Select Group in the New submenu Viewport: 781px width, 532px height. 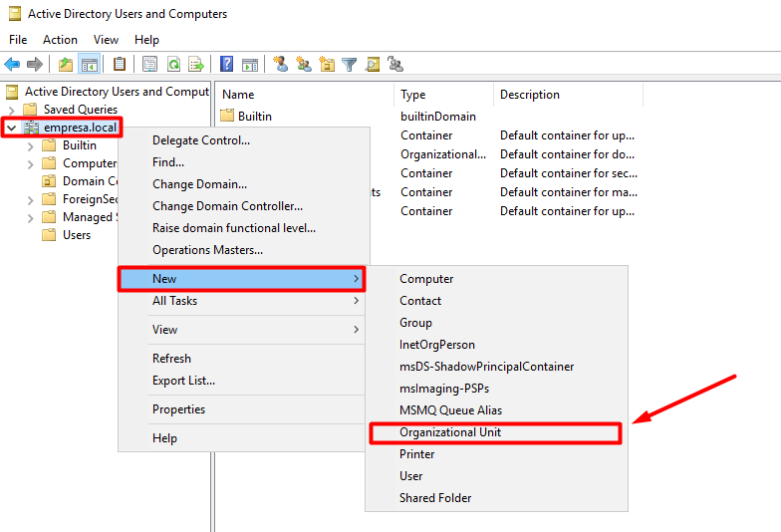(x=496, y=323)
